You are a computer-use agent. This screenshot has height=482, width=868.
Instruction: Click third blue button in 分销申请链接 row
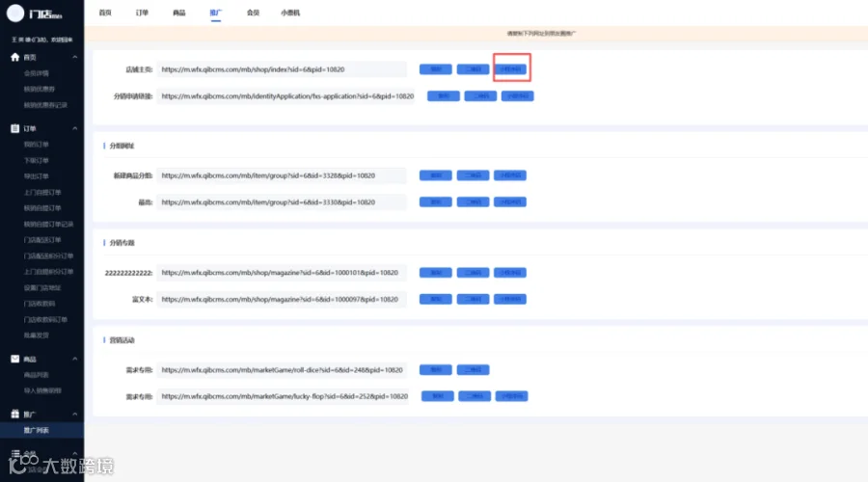(x=518, y=95)
